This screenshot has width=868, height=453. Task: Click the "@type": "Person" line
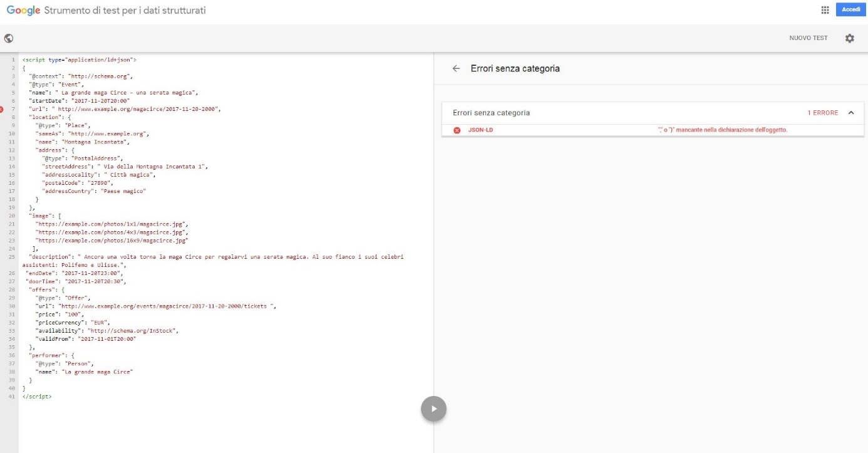pos(65,363)
